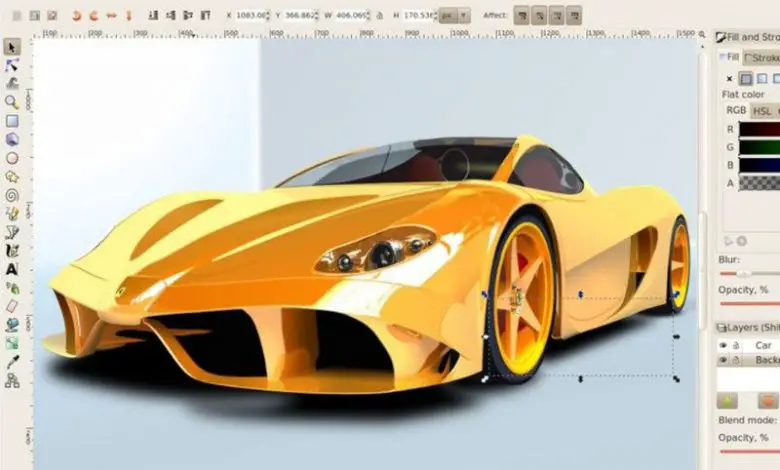The image size is (780, 470).
Task: Select Flat color paint type
Action: tap(746, 79)
